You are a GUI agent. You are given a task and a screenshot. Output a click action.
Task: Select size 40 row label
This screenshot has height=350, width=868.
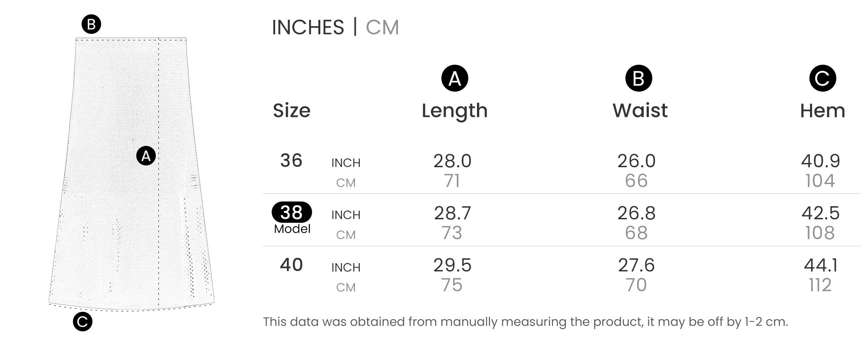click(291, 265)
